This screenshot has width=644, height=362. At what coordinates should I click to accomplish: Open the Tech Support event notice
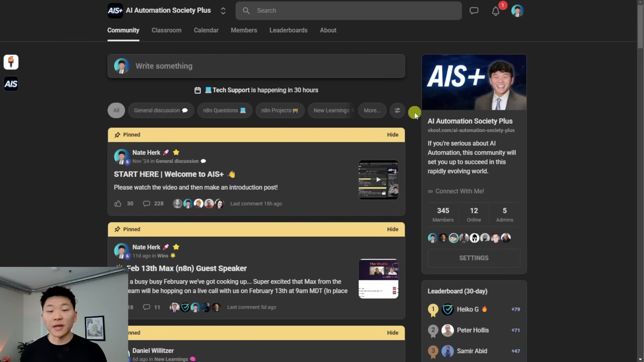[x=261, y=90]
